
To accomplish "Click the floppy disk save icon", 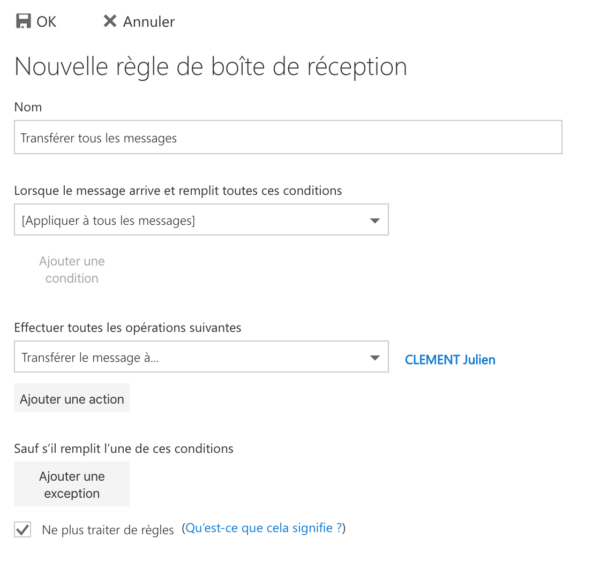I will (x=23, y=21).
